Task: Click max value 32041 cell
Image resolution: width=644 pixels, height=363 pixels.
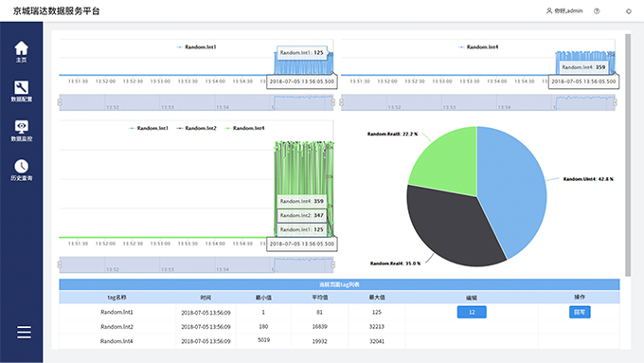Action: 377,341
